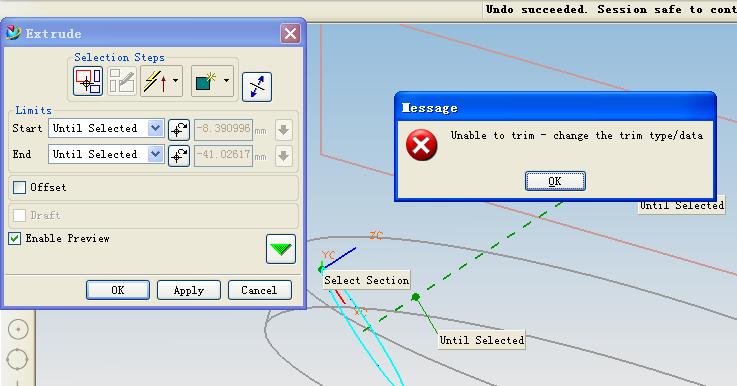
Task: Click OK in the Extrude dialog
Action: [118, 290]
